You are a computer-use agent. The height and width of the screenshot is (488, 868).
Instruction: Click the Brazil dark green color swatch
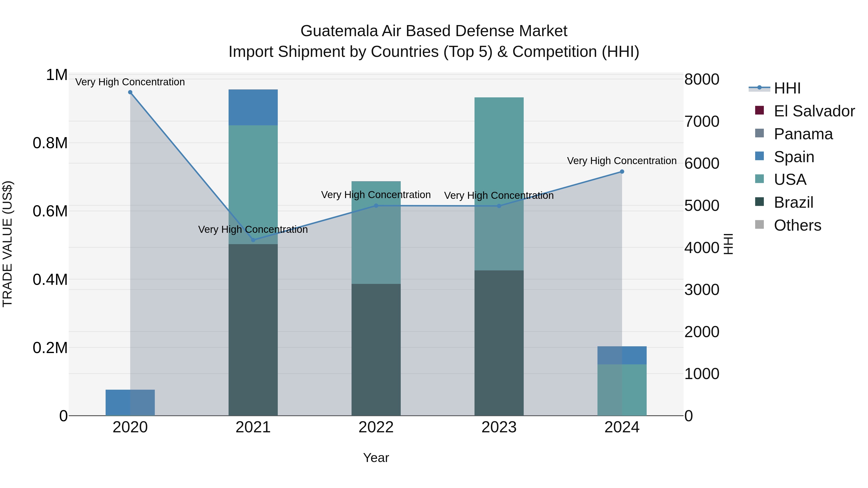759,201
